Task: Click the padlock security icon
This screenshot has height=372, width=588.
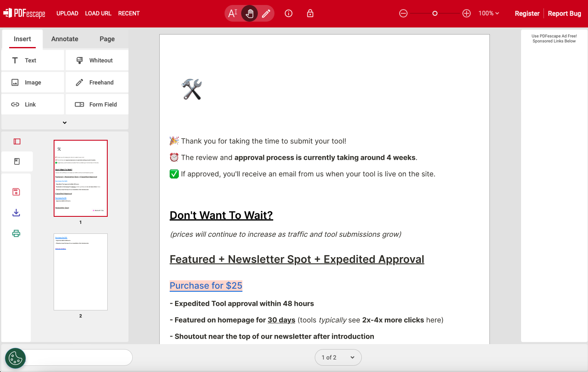Action: pyautogui.click(x=310, y=13)
